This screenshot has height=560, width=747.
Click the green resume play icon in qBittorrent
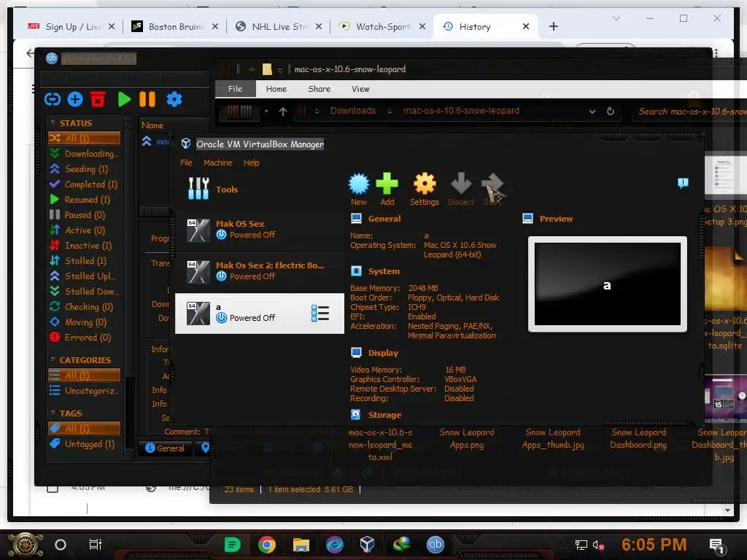(x=124, y=99)
